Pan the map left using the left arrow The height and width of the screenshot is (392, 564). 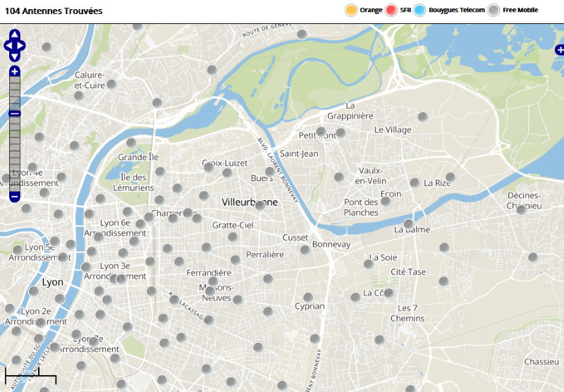pyautogui.click(x=8, y=46)
